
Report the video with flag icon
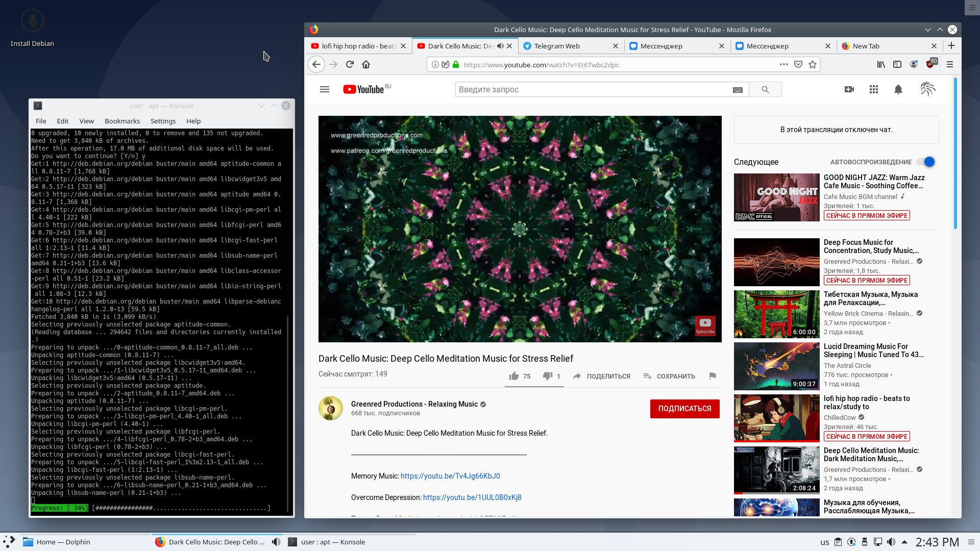pyautogui.click(x=713, y=376)
